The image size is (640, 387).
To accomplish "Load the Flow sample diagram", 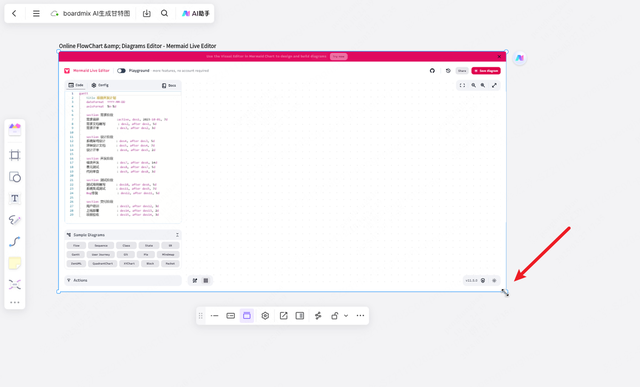I will (x=76, y=245).
